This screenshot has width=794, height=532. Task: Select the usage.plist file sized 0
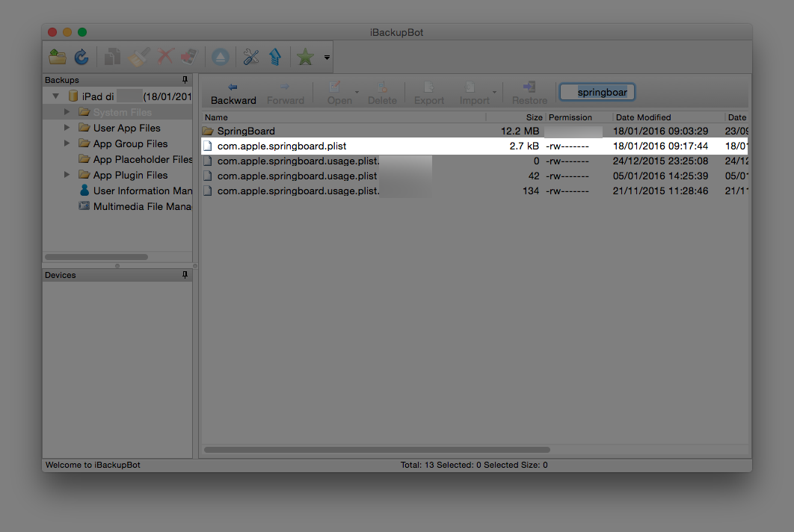(x=475, y=161)
